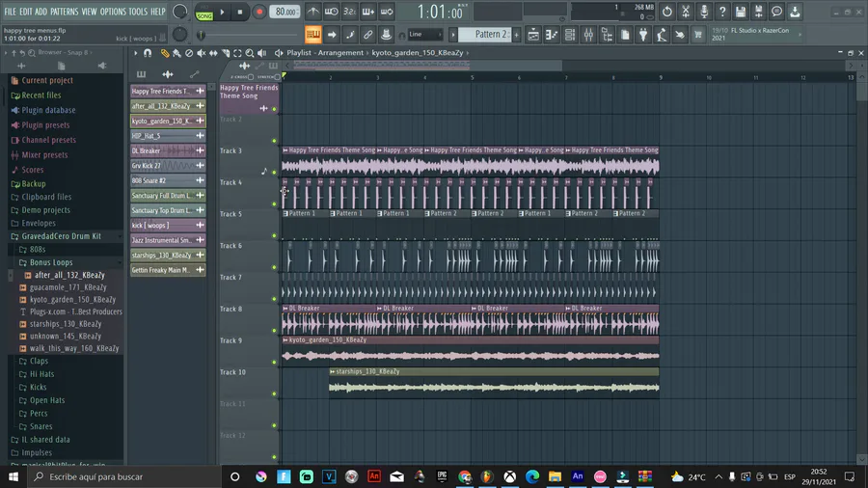Expand the Hi Hats folder

[x=42, y=374]
